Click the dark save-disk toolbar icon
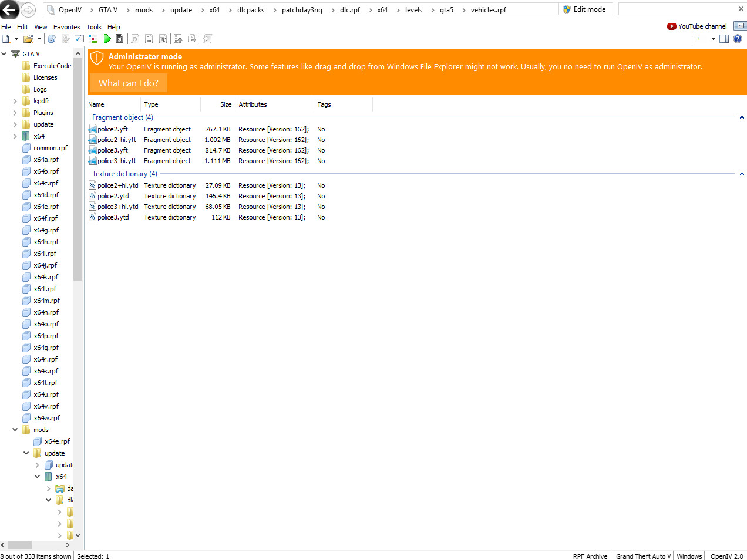747x560 pixels. (119, 39)
